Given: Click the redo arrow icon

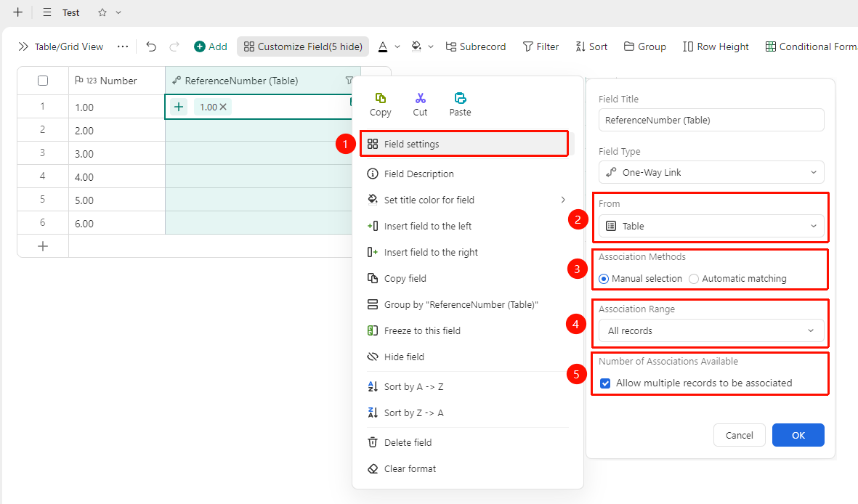Looking at the screenshot, I should point(174,46).
